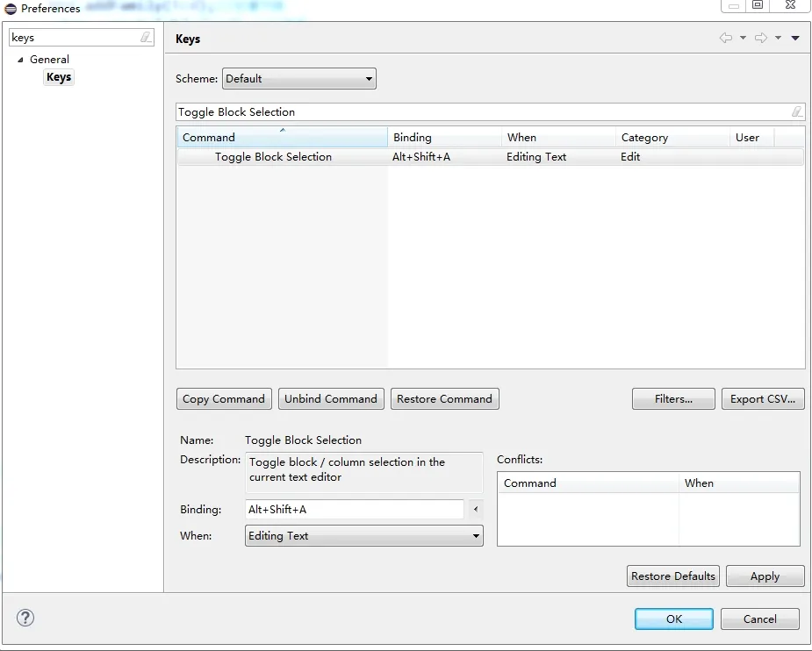
Task: Collapse the General tree node
Action: pos(20,60)
